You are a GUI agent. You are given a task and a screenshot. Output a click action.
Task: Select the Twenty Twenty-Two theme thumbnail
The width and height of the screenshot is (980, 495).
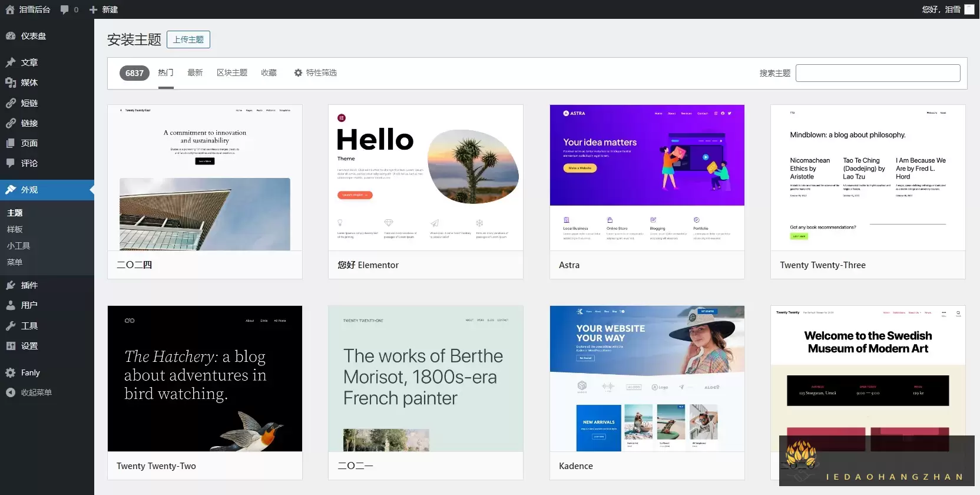click(205, 379)
